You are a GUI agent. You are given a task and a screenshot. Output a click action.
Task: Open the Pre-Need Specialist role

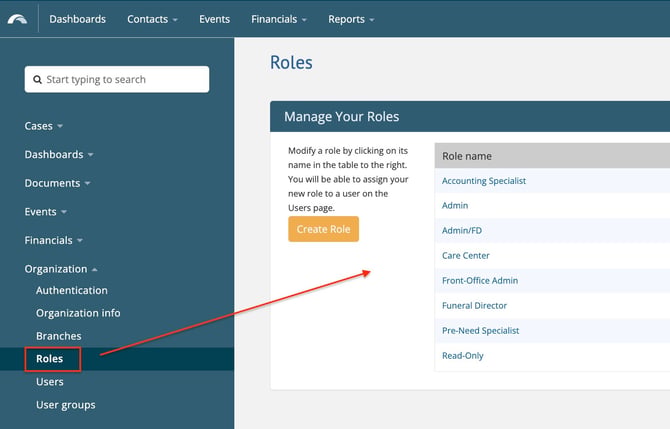tap(480, 331)
